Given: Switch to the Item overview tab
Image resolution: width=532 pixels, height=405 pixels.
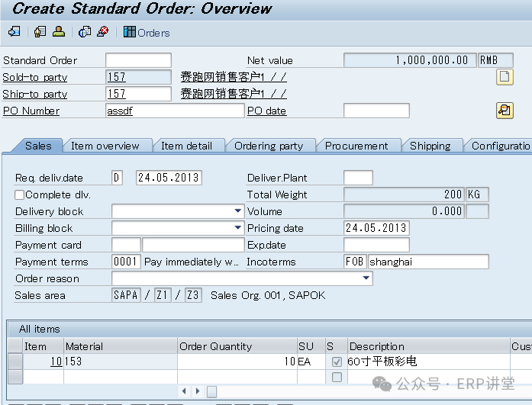Looking at the screenshot, I should point(105,146).
